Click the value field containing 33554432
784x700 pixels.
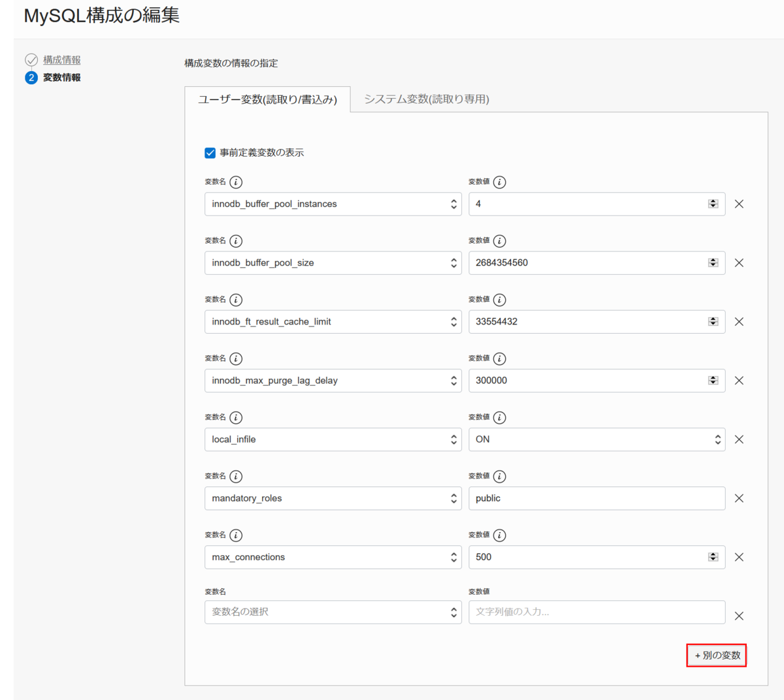point(596,321)
